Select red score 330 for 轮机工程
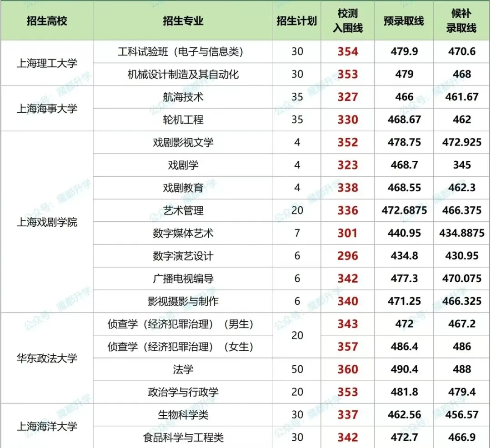This screenshot has height=448, width=491. 348,120
